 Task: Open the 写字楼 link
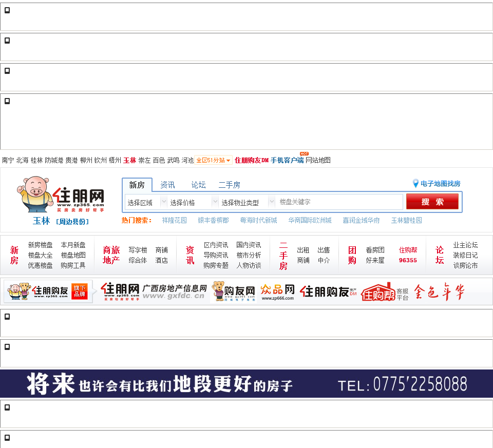coord(138,250)
